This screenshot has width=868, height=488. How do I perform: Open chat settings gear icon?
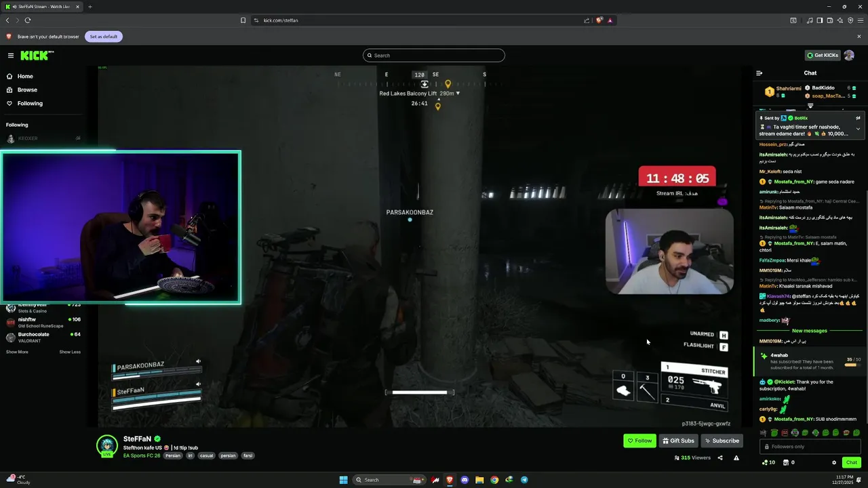tap(834, 463)
